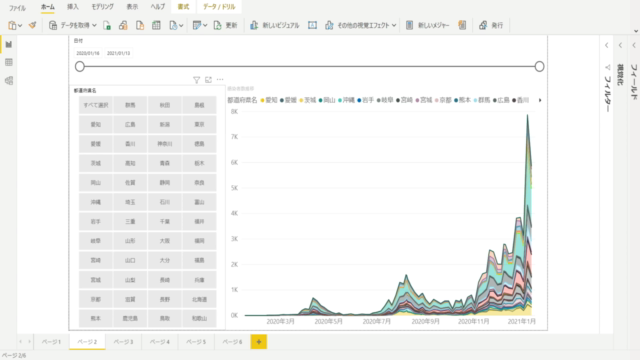Expand the 視覚化 pane chevron
This screenshot has height=360, width=640.
pyautogui.click(x=620, y=45)
